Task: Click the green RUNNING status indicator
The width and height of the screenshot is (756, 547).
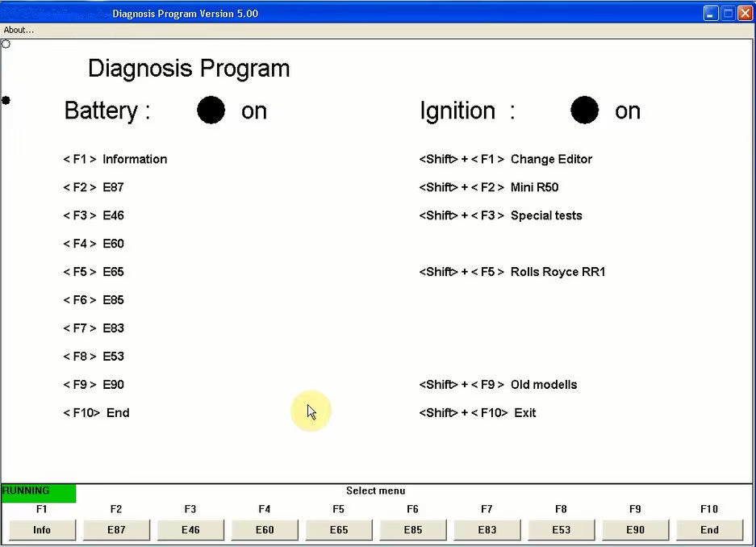Action: [x=39, y=491]
